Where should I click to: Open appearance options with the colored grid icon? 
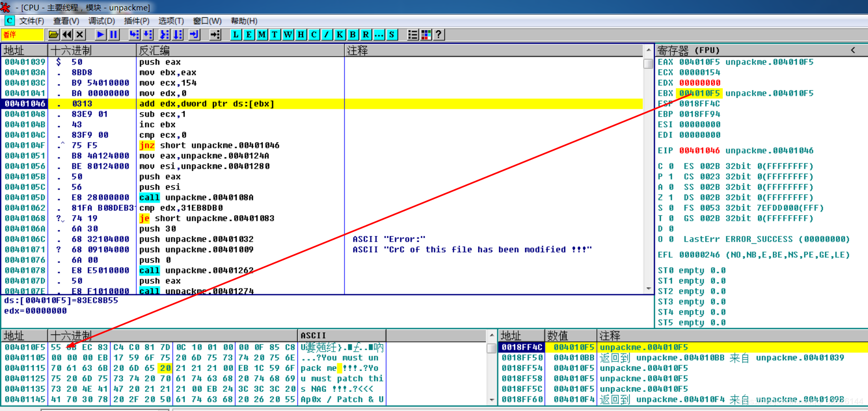(x=426, y=35)
